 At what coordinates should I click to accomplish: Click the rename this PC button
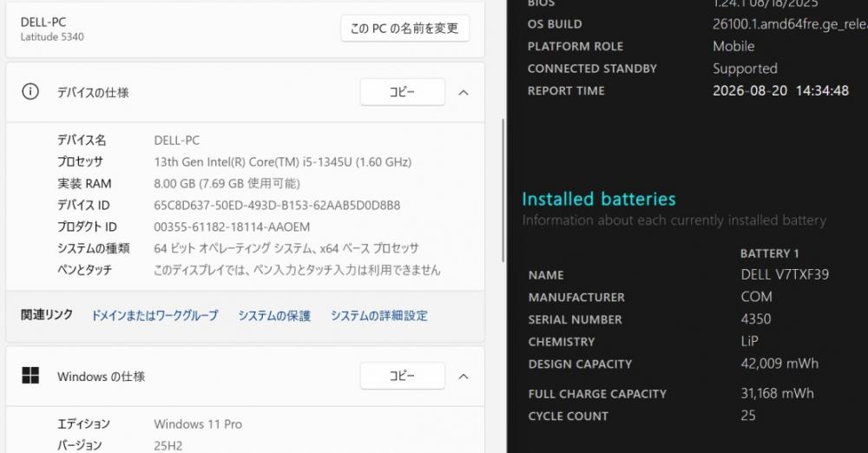click(x=405, y=29)
